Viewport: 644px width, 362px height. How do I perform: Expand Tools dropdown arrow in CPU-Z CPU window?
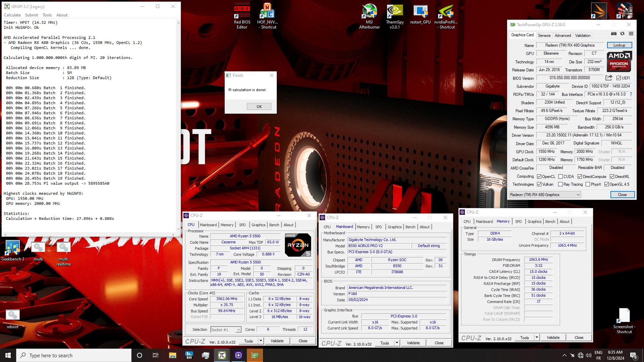(261, 341)
